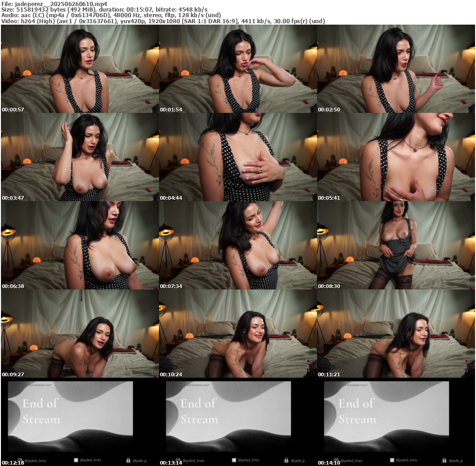The height and width of the screenshot is (466, 476).
Task: Click the Audio codec info line
Action: [111, 15]
